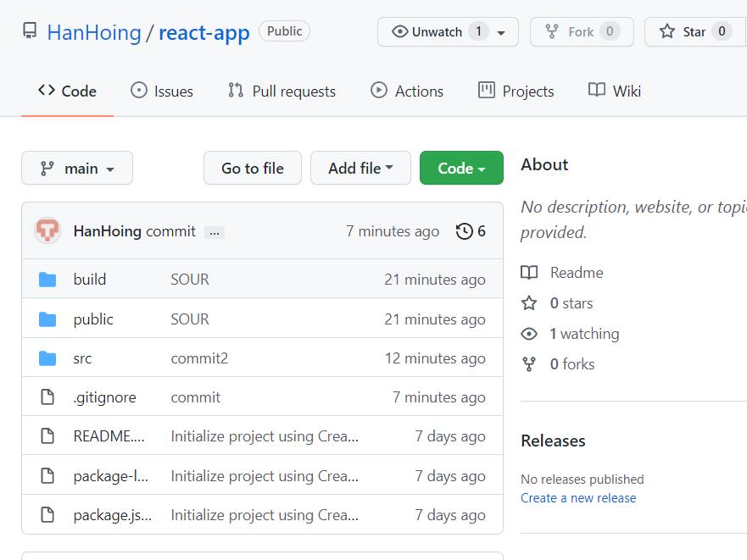Screen dimensions: 747x560
Task: Open the Actions tab
Action: click(x=407, y=91)
